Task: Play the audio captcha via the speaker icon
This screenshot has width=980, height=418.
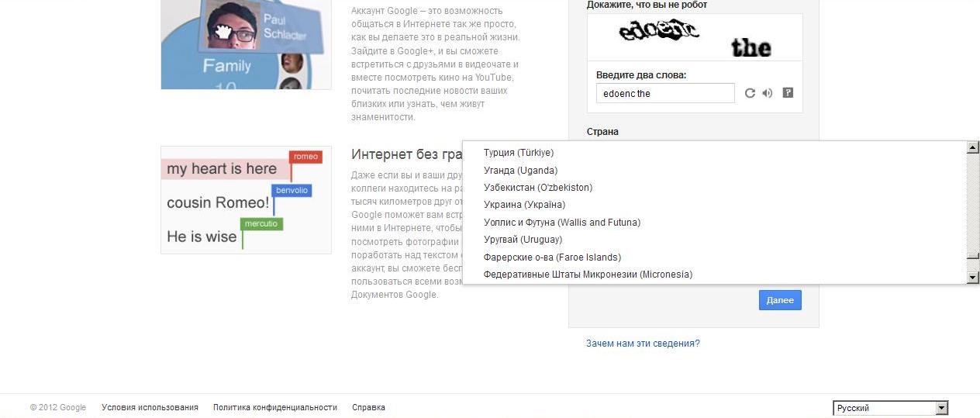Action: [768, 93]
